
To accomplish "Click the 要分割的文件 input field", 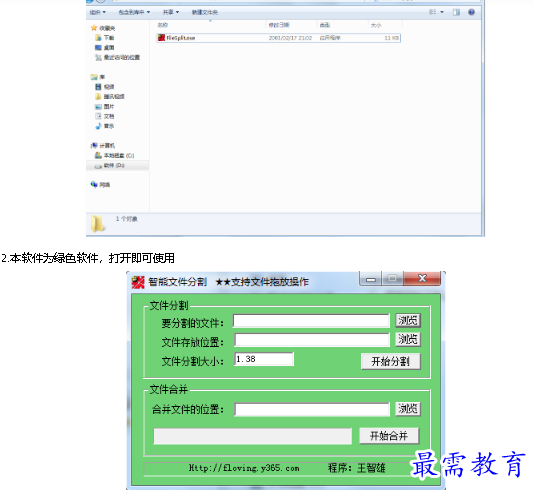I will [311, 321].
